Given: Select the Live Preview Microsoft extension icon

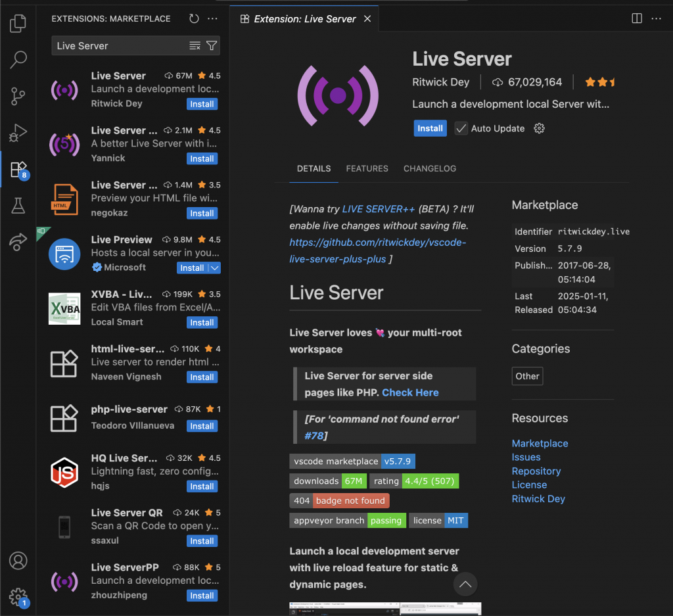Looking at the screenshot, I should 64,254.
